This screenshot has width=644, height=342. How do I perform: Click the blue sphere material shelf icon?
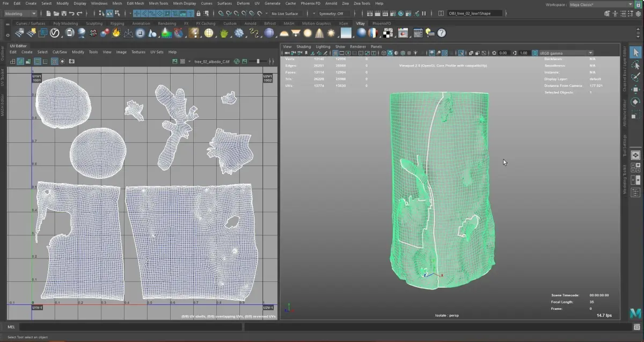click(x=361, y=33)
